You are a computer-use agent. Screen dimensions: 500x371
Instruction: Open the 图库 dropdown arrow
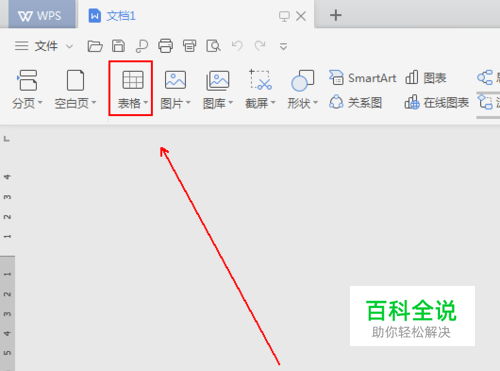pyautogui.click(x=230, y=102)
